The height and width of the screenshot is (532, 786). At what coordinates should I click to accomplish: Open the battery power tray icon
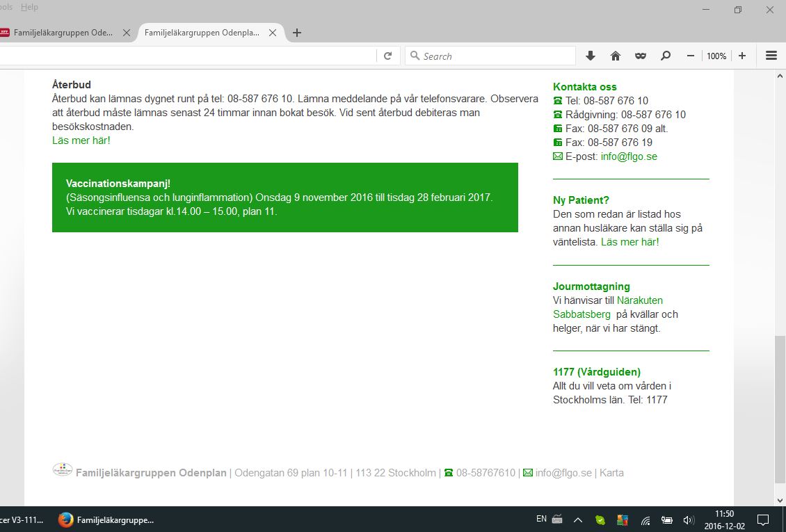666,520
